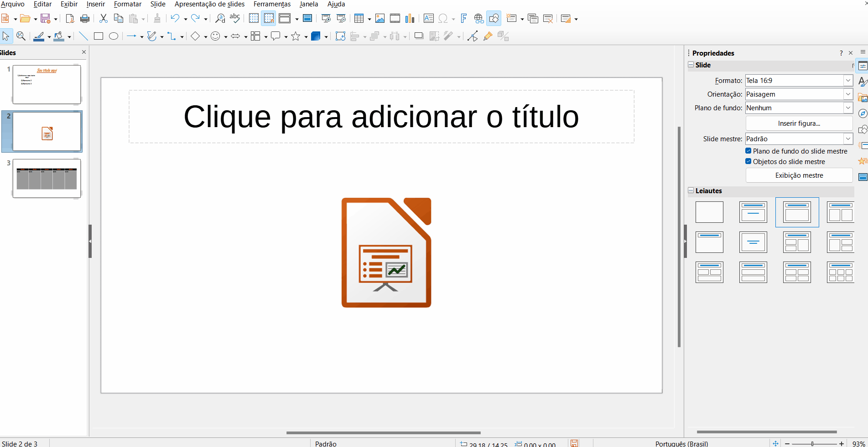The image size is (868, 447).
Task: Click the line color swatch
Action: pos(39,36)
